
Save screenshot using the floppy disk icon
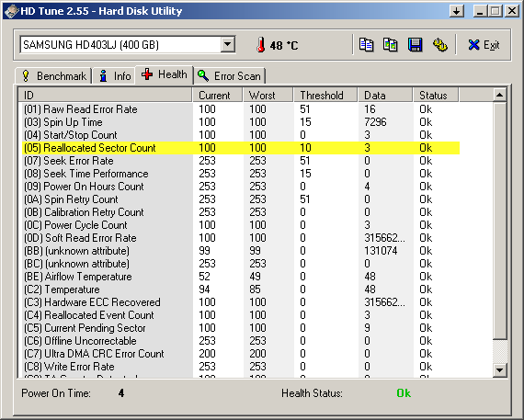tap(415, 45)
